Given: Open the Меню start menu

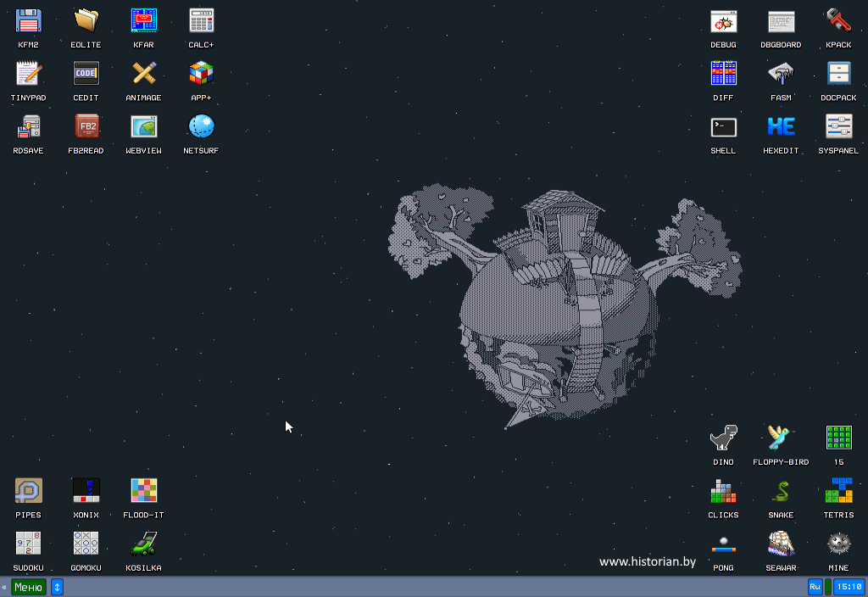Looking at the screenshot, I should [28, 587].
